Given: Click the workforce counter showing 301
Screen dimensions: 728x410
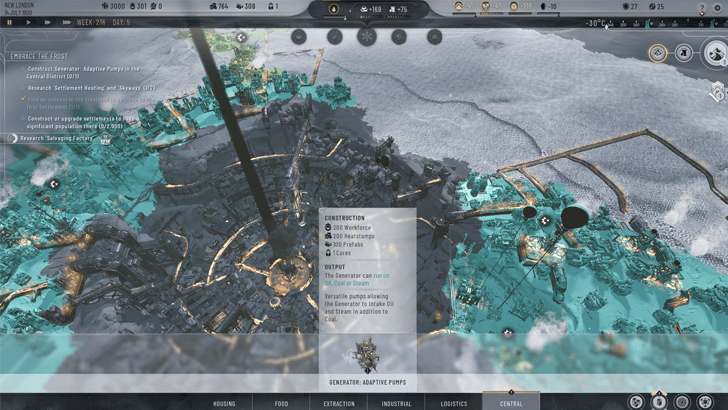Looking at the screenshot, I should (x=138, y=6).
